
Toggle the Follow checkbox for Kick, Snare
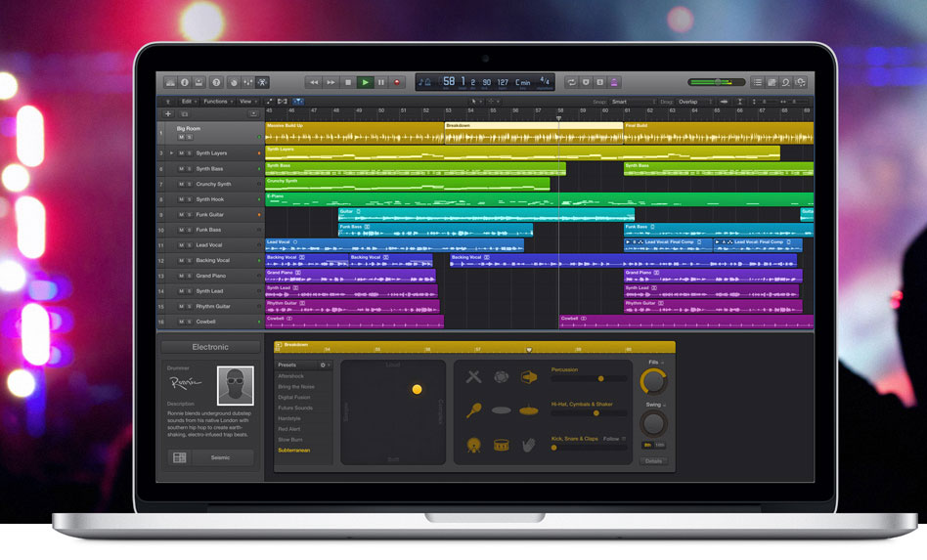point(624,439)
